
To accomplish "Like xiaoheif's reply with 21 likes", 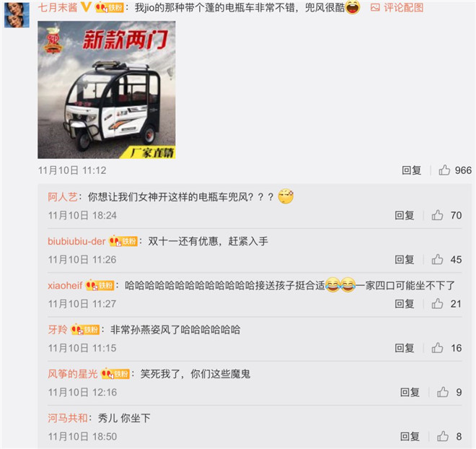I will pyautogui.click(x=438, y=303).
